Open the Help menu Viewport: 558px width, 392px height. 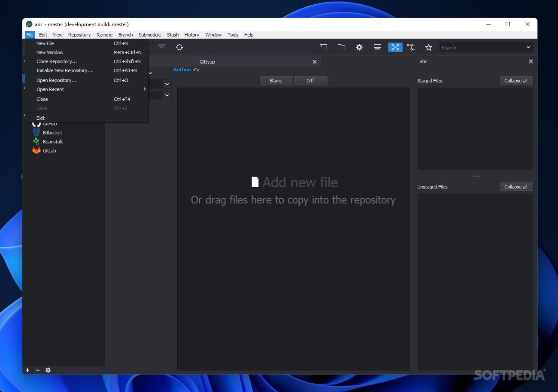[249, 35]
